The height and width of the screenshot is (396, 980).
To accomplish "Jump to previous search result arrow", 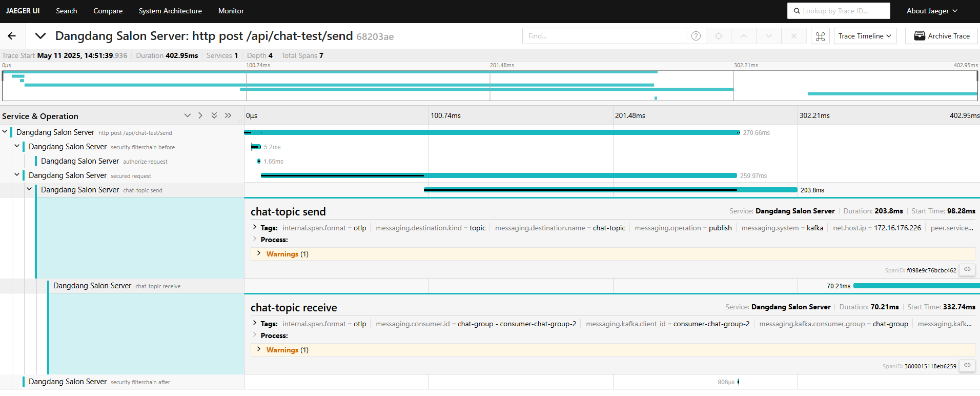I will coord(744,36).
